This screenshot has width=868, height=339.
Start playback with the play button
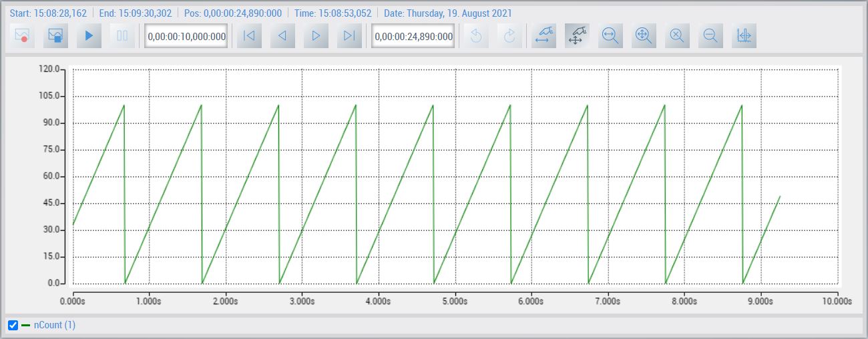[x=89, y=35]
